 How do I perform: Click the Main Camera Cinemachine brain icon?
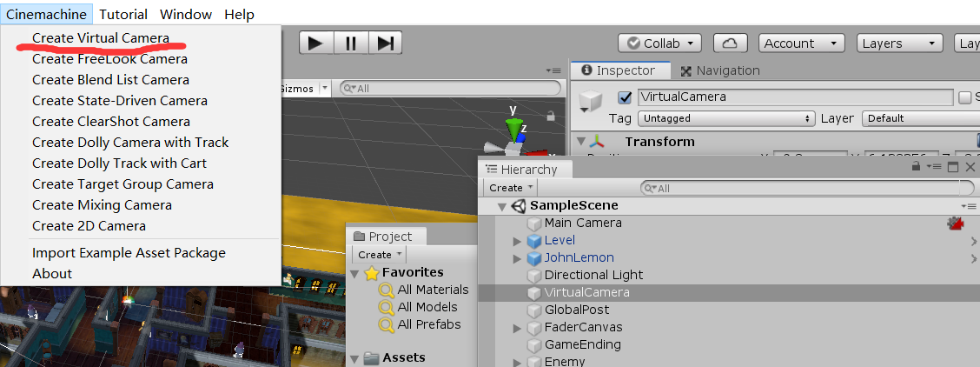(957, 224)
